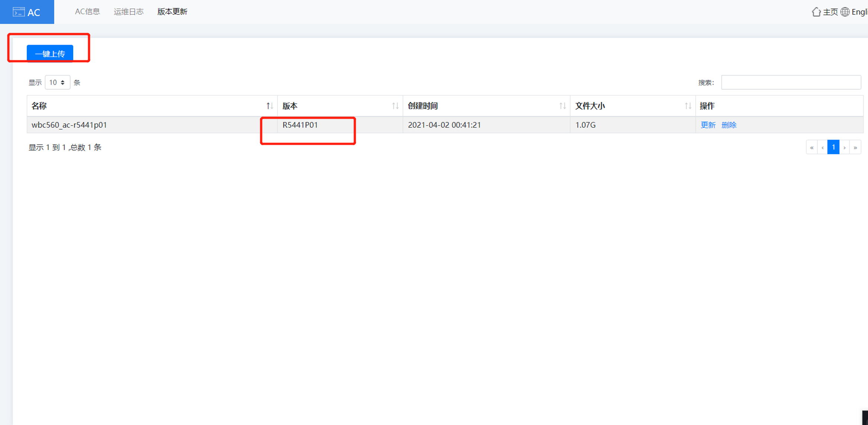This screenshot has width=868, height=425.
Task: Click 更新 link for wbc560_ac-r5441p01
Action: coord(708,125)
